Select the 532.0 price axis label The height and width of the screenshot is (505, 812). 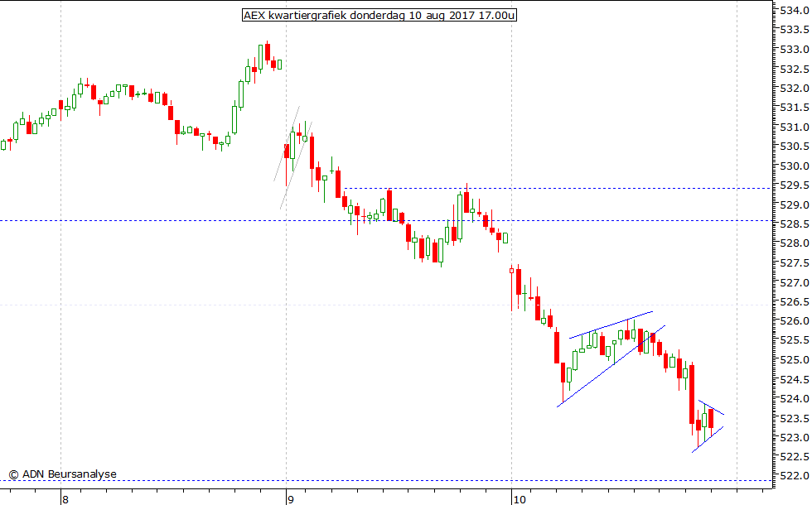click(795, 88)
